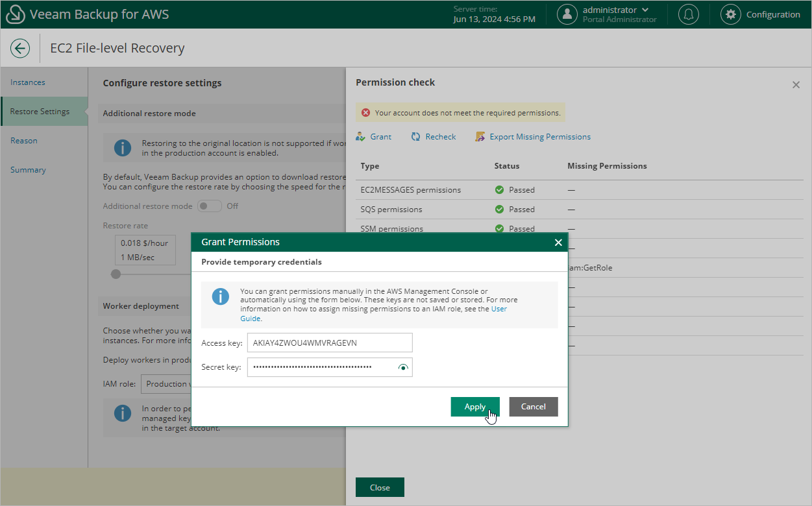Click info icon below IAM role

tap(123, 413)
